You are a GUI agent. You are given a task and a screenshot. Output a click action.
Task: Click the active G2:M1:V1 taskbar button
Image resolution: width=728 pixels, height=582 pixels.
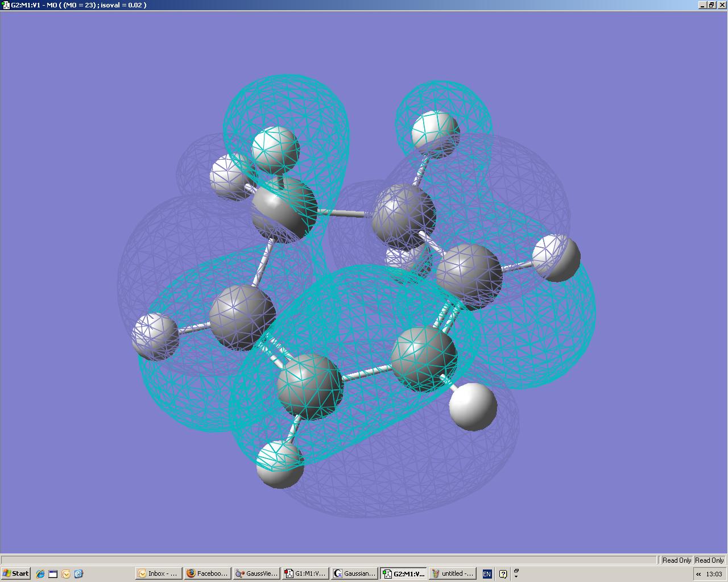[403, 573]
